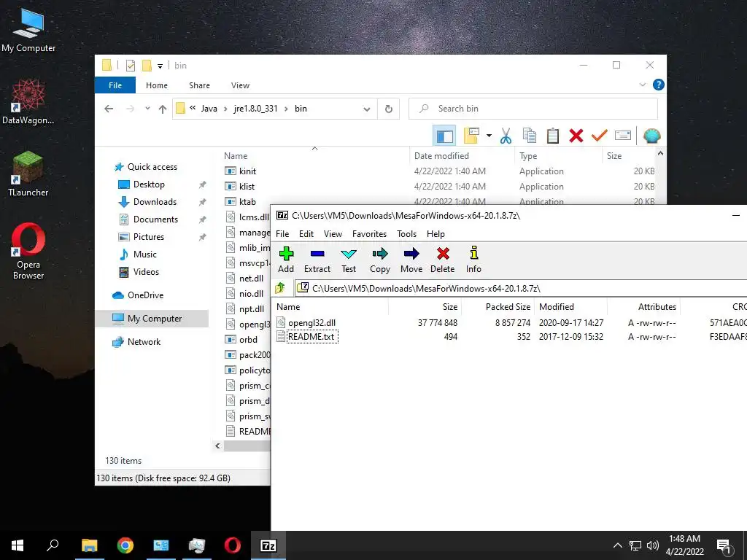The image size is (747, 560).
Task: Select the kinit application file
Action: tap(247, 171)
